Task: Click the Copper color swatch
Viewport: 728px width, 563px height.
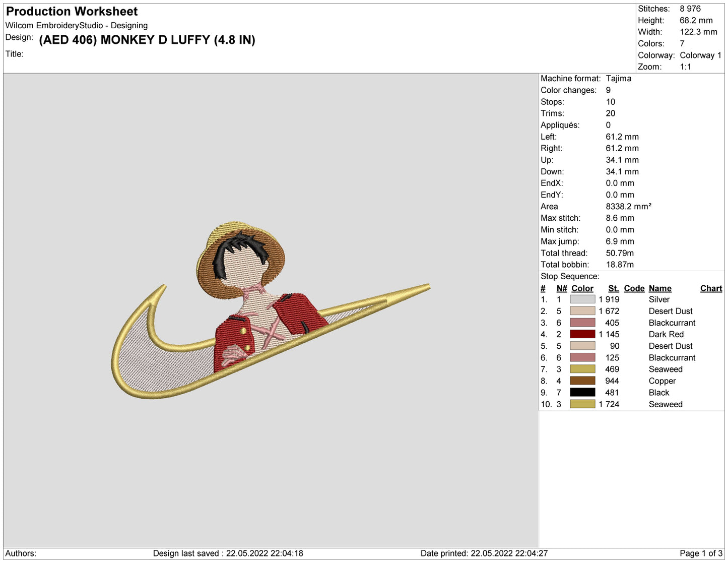Action: pyautogui.click(x=582, y=381)
